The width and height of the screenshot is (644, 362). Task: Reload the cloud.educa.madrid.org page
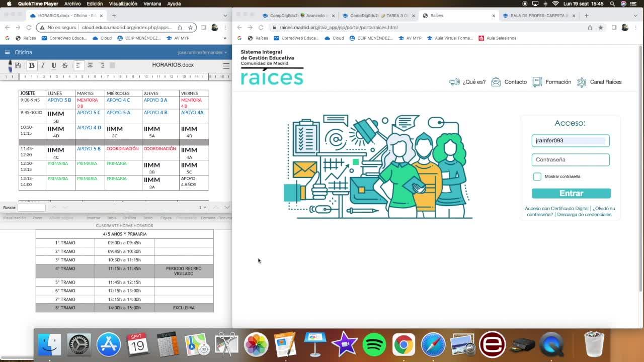click(x=29, y=28)
